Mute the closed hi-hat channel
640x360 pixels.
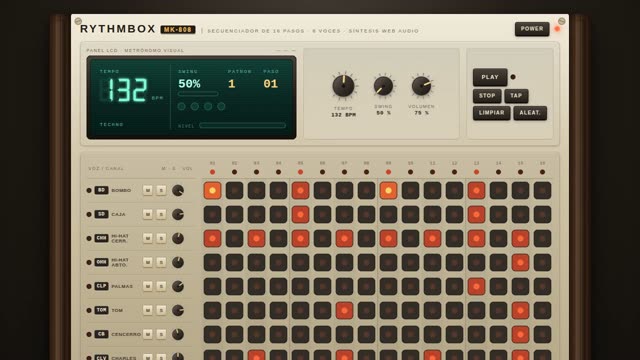(x=148, y=238)
